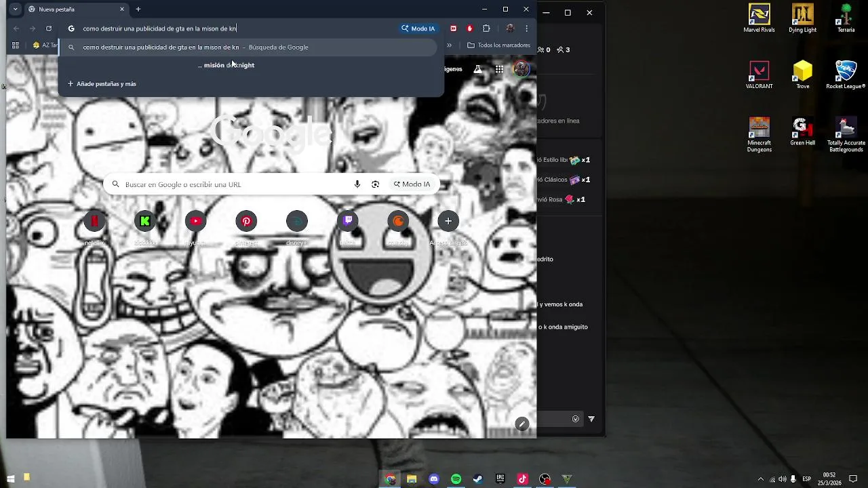Screen dimensions: 868x488
Task: Open OBS Studio from taskbar
Action: [x=545, y=479]
